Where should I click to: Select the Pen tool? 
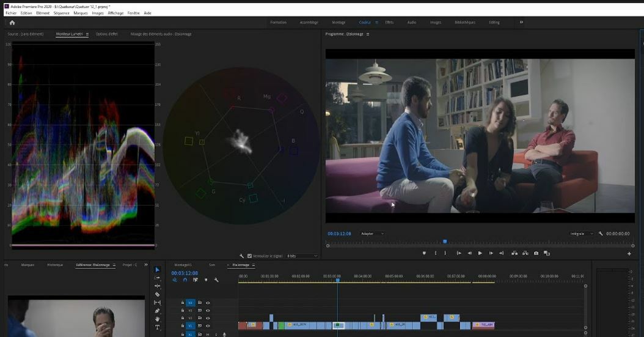157,311
